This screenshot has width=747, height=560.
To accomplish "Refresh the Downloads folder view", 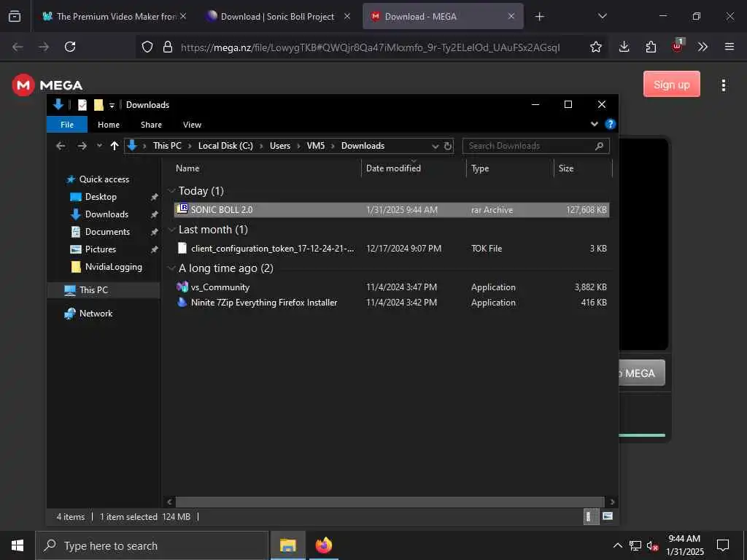I will click(448, 146).
